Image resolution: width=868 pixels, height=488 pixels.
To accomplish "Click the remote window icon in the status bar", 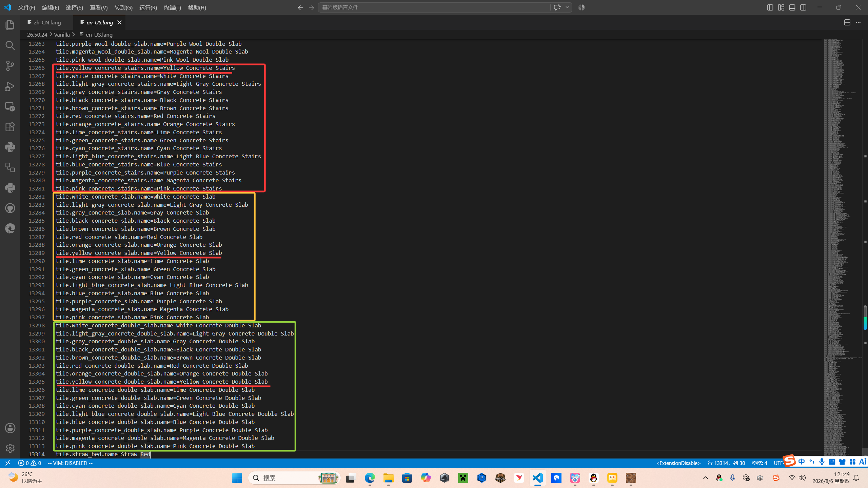I will [x=7, y=463].
